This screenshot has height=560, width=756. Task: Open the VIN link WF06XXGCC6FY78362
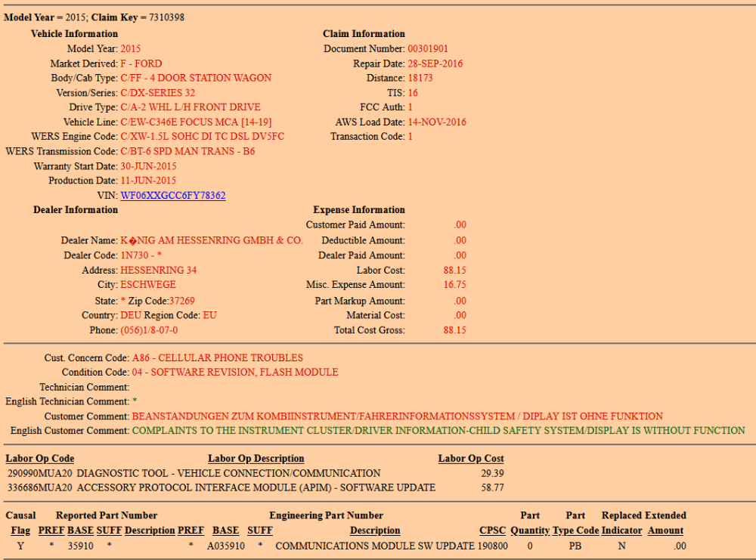(173, 196)
